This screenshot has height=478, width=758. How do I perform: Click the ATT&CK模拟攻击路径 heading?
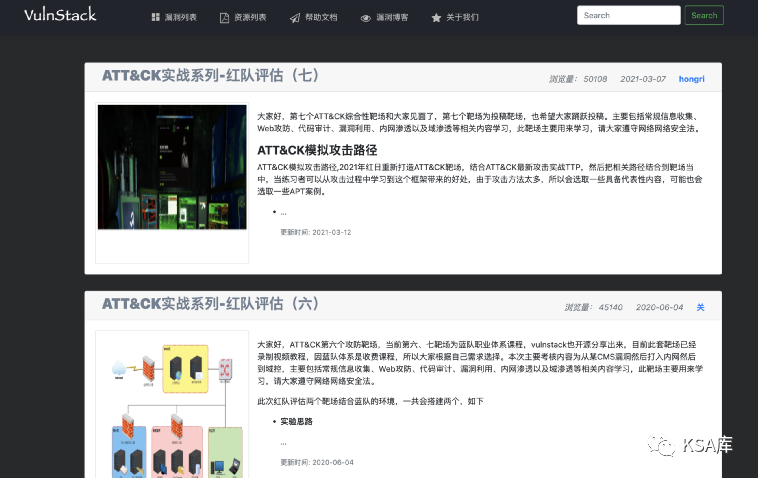coord(317,150)
